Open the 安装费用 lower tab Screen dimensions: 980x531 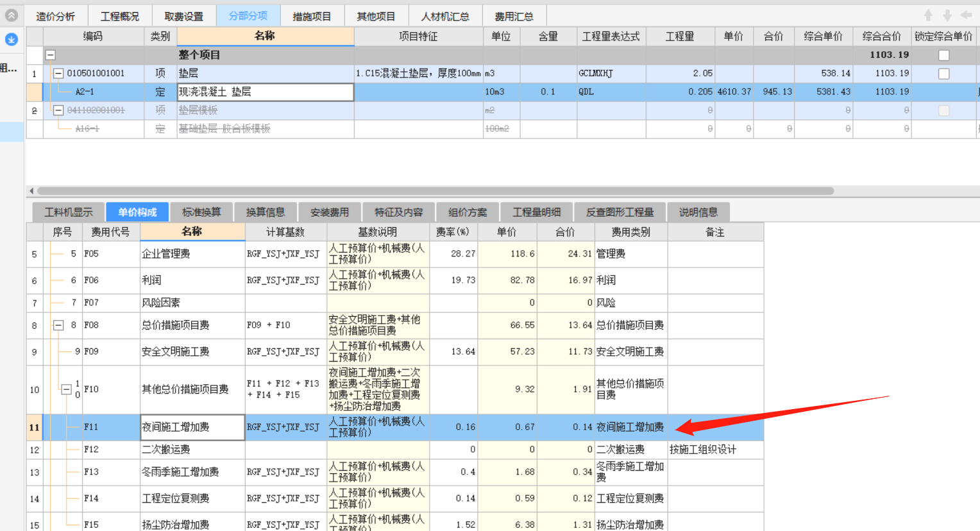click(330, 212)
